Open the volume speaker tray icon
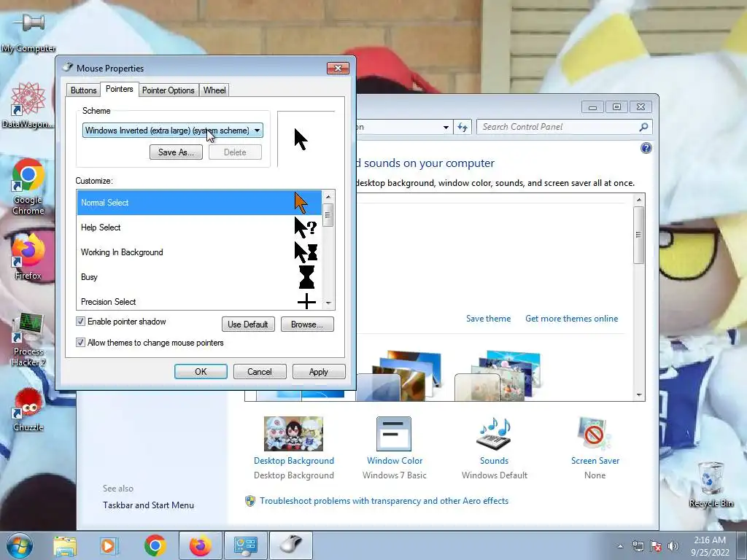Screen dimensions: 747x560 (673, 546)
